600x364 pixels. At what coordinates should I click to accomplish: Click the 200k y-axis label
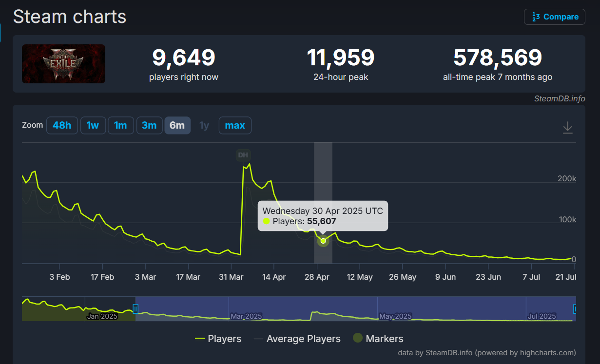(567, 179)
